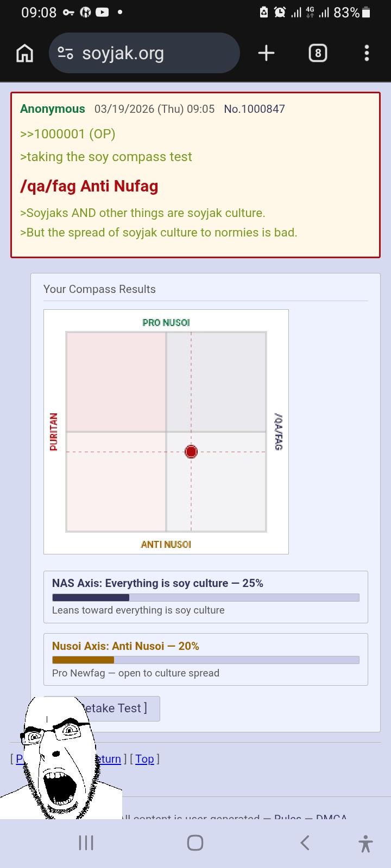Tap the battery icon in the status bar
The height and width of the screenshot is (868, 391).
tap(367, 12)
